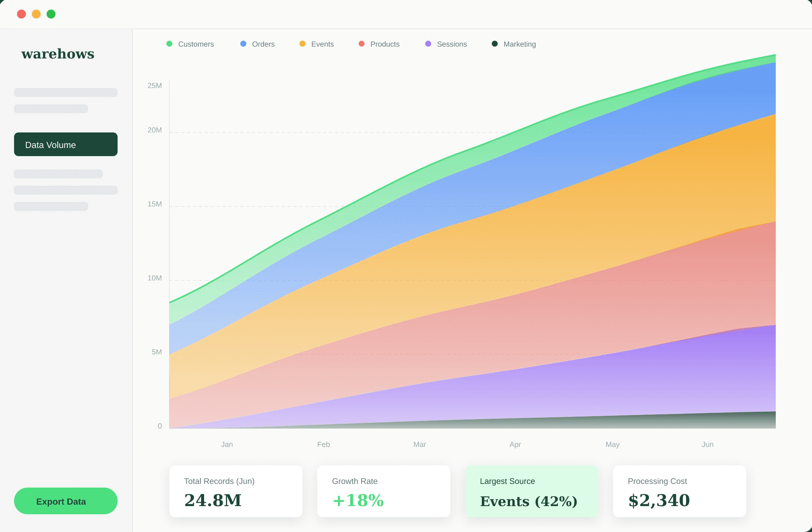Toggle the Sessions series label
The height and width of the screenshot is (532, 812).
point(451,44)
